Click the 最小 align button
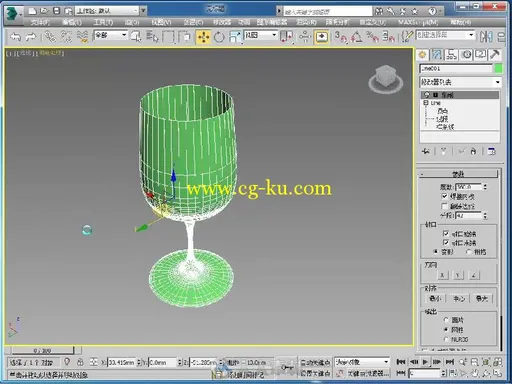 click(435, 298)
